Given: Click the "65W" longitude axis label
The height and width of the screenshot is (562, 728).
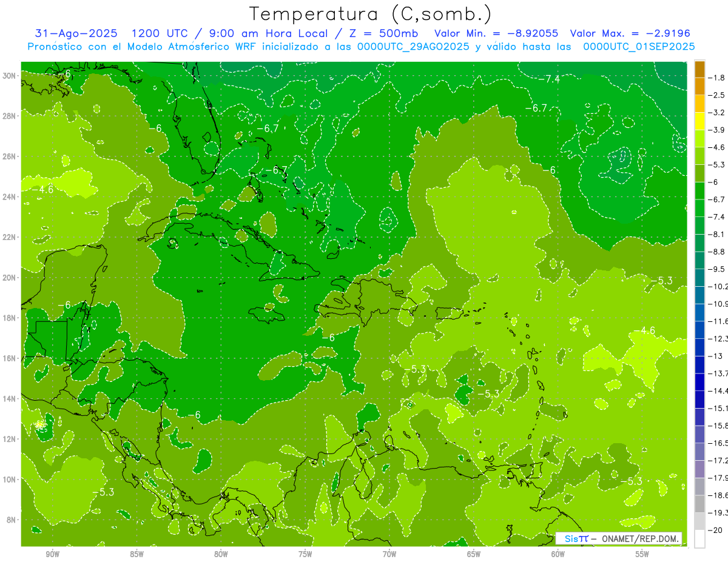Looking at the screenshot, I should coord(474,554).
